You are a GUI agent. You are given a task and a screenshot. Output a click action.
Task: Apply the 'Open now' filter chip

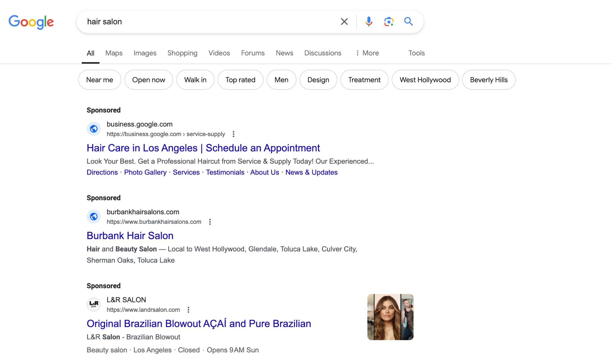[x=149, y=80]
